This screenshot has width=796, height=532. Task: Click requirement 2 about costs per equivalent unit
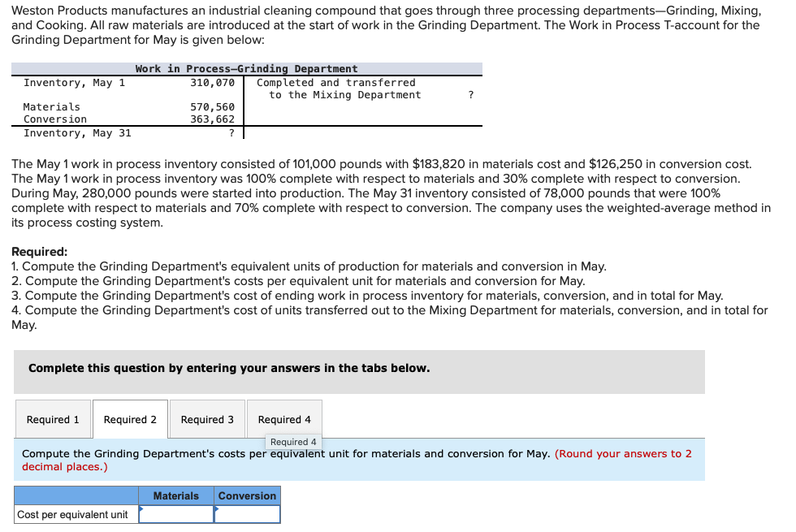[x=298, y=281]
